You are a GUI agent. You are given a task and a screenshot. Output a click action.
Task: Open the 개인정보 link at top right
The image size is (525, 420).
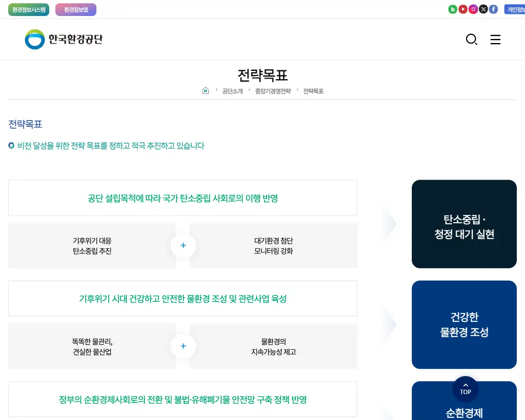515,9
